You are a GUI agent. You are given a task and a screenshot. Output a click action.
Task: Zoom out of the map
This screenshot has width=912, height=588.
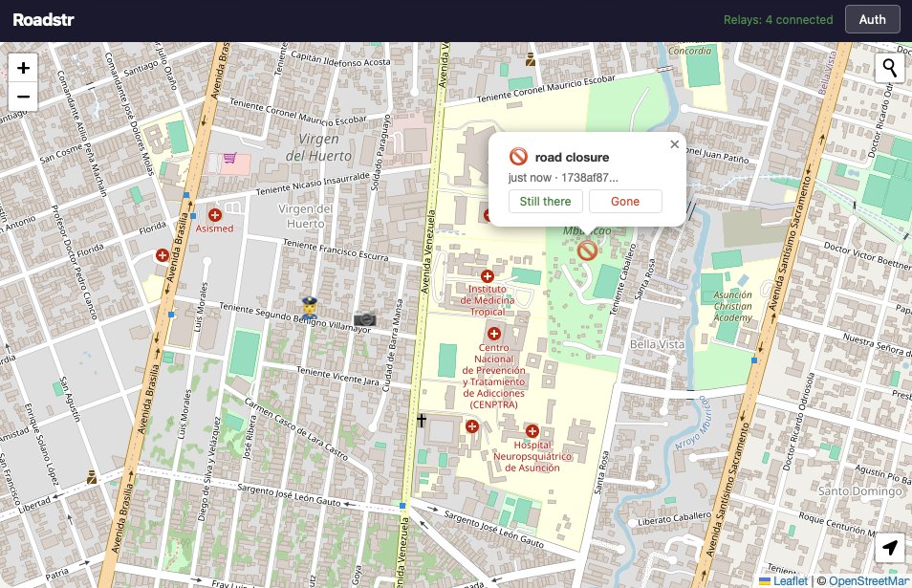(x=23, y=97)
